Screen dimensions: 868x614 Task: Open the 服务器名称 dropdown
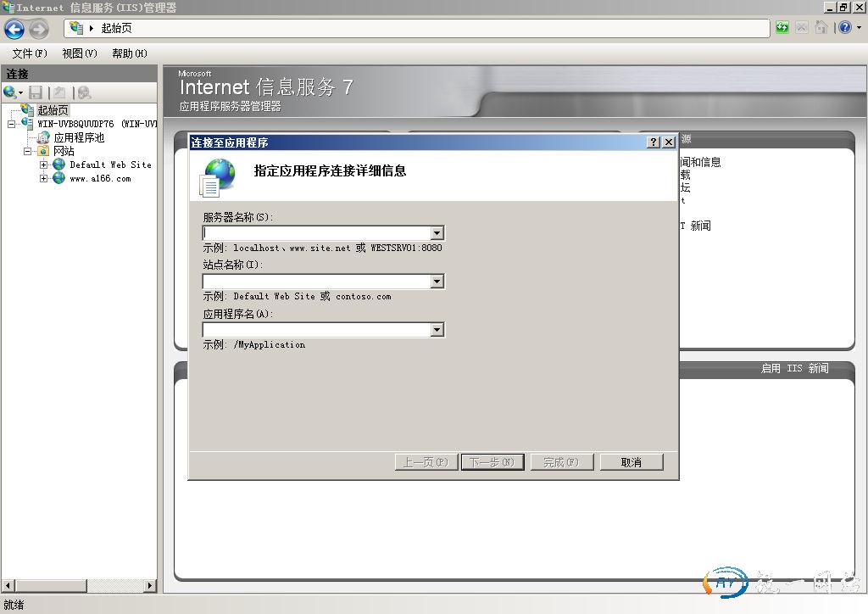tap(436, 232)
